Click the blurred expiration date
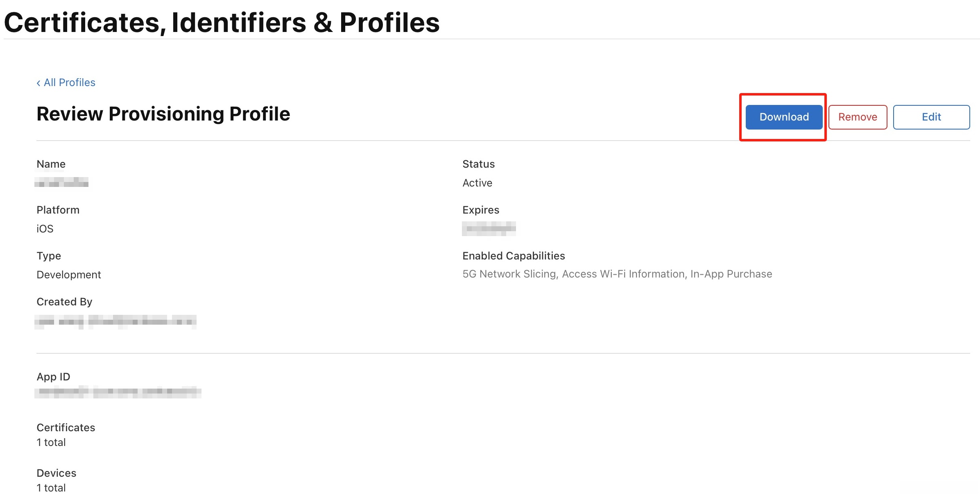Image resolution: width=980 pixels, height=496 pixels. pos(489,228)
